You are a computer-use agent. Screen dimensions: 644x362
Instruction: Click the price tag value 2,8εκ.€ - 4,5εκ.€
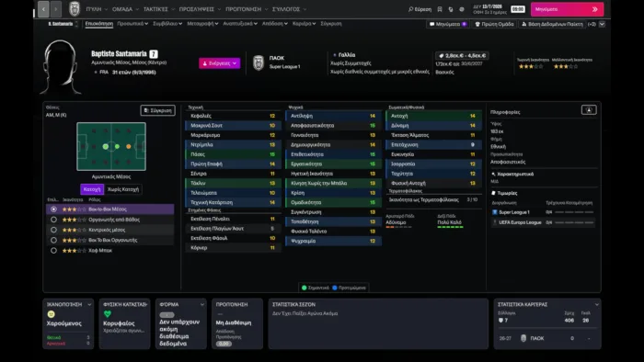462,55
